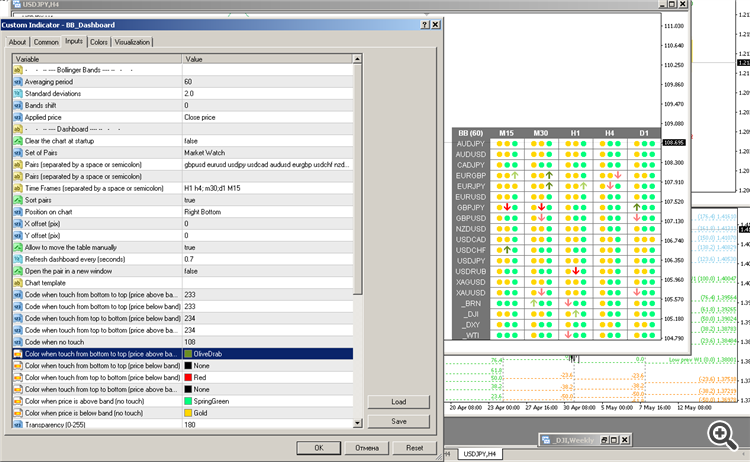Click icon beside X offset row
Screen dimensions: 750x462
[18, 224]
